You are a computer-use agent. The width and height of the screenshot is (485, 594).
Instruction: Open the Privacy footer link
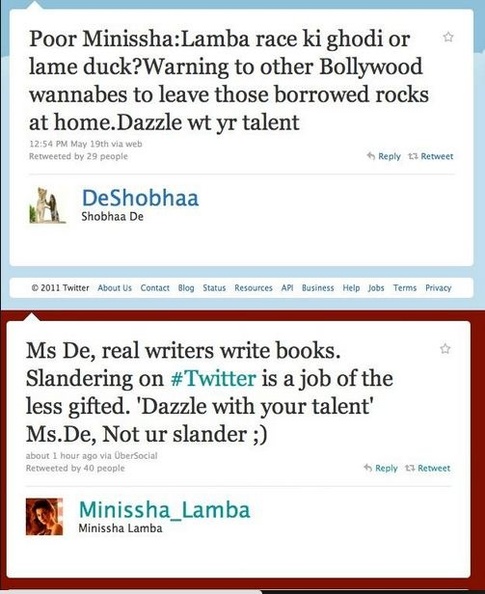click(438, 288)
